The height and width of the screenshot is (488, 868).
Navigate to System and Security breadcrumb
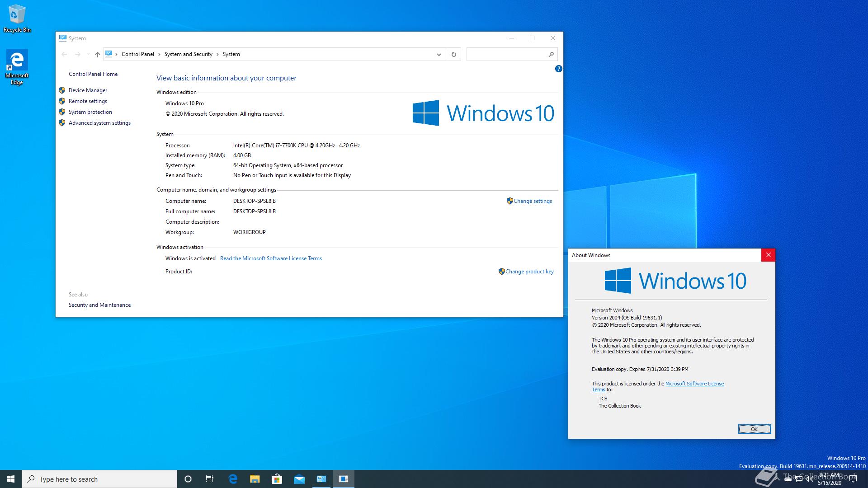[189, 54]
